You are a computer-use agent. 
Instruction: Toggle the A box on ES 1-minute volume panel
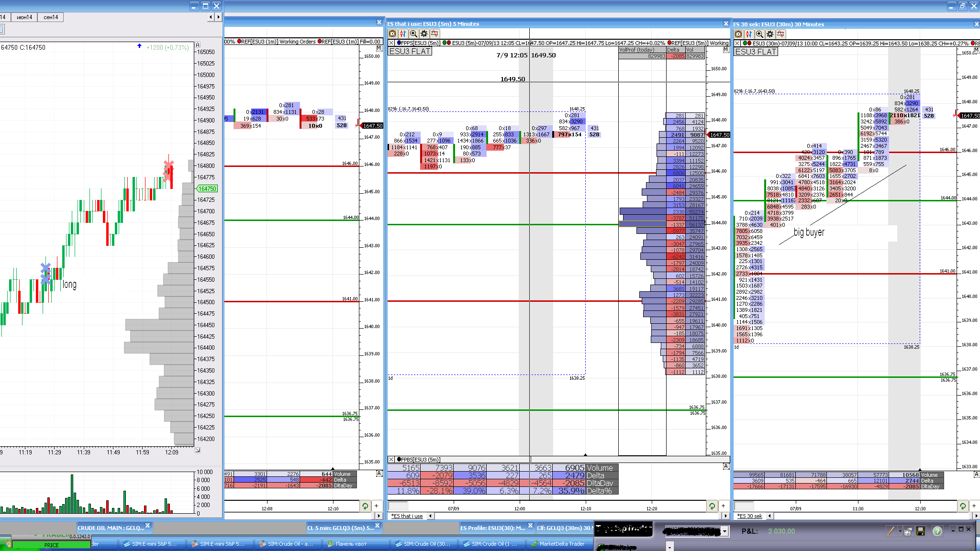point(379,474)
